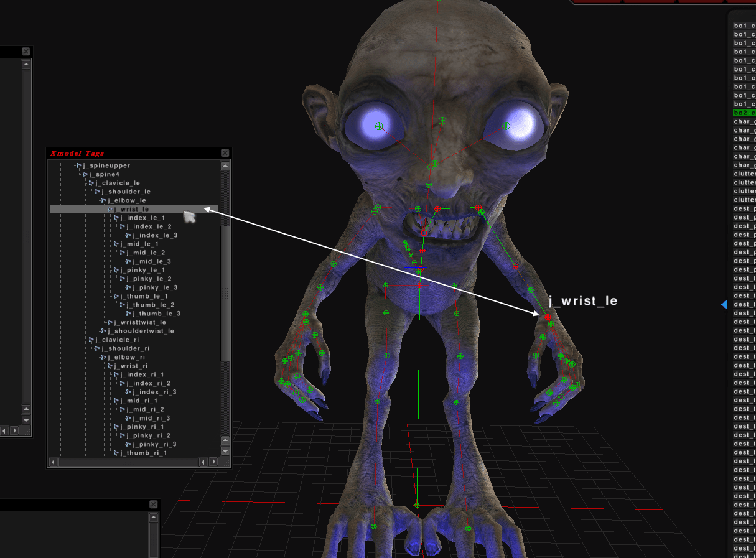This screenshot has height=558, width=756.
Task: Click the joint marker in the left glowing eye
Action: (378, 126)
